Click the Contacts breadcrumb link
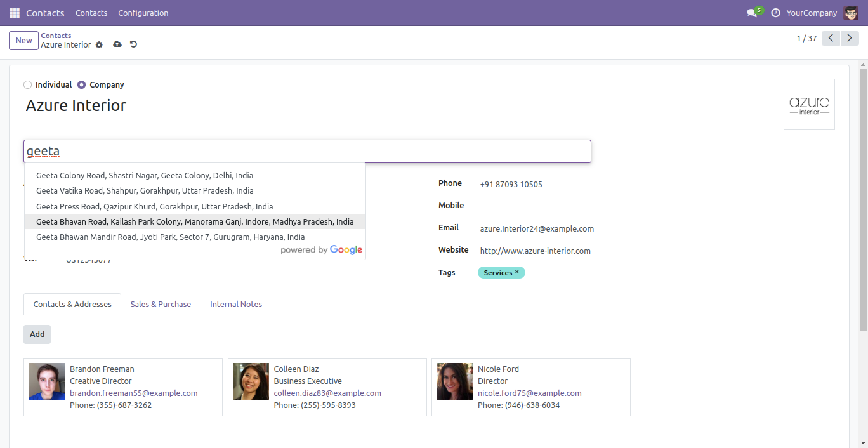Image resolution: width=868 pixels, height=448 pixels. [56, 36]
